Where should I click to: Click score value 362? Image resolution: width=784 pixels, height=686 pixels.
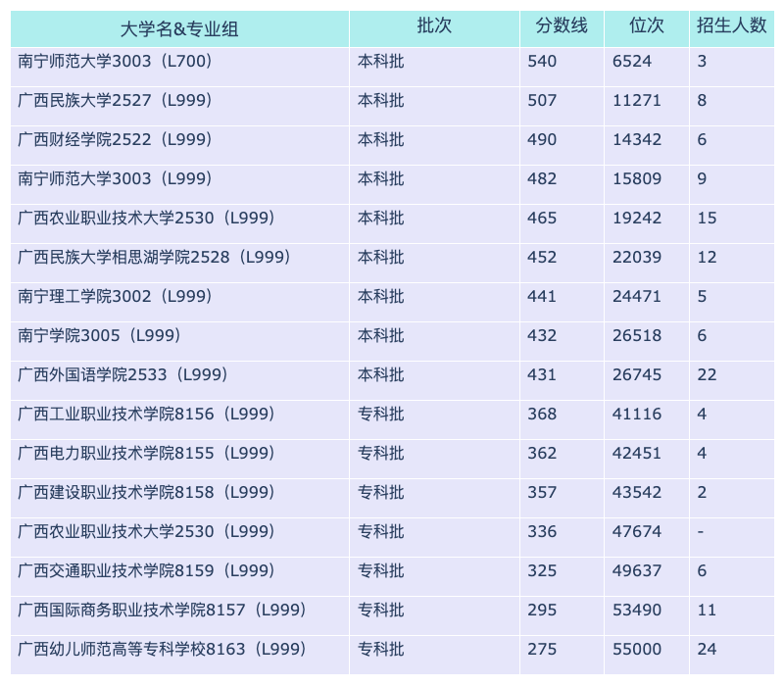tap(542, 453)
